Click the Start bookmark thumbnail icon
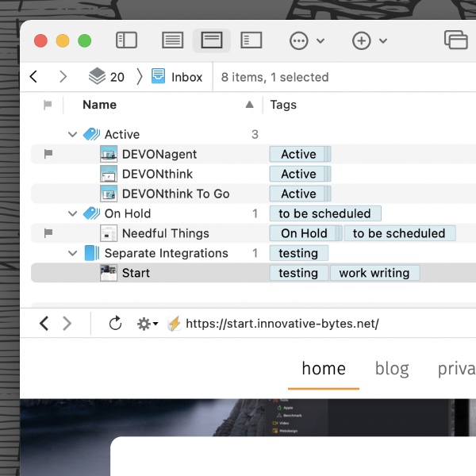 (109, 273)
